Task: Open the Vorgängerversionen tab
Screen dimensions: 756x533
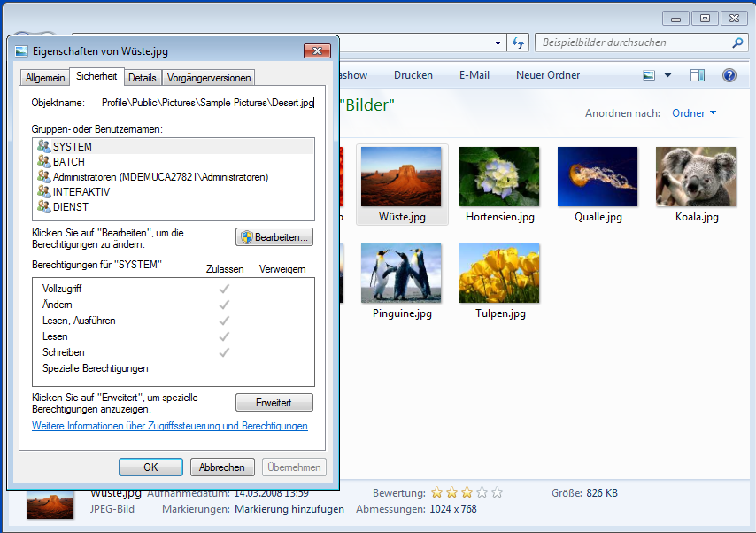Action: (210, 78)
